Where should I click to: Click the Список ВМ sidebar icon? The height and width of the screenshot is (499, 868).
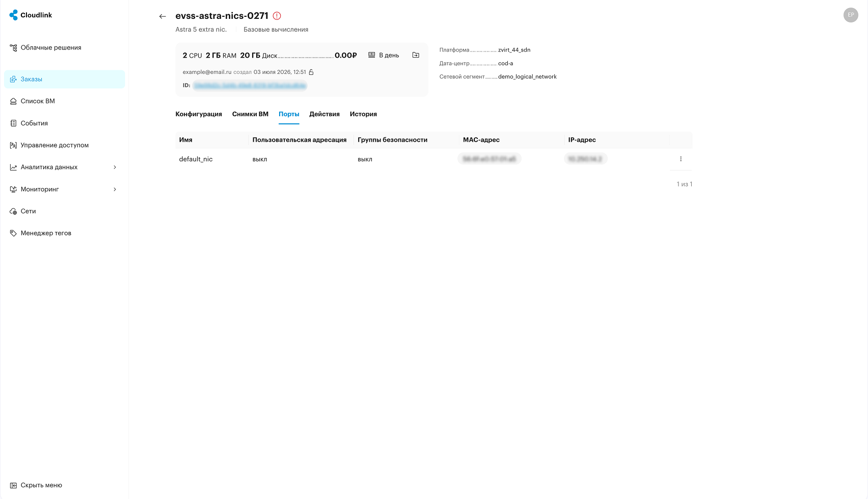point(13,101)
